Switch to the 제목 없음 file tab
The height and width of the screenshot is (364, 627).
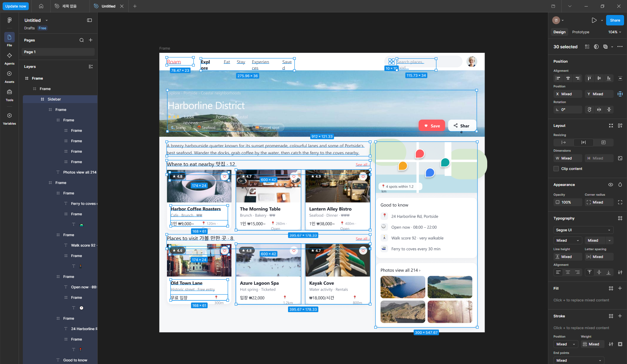click(70, 6)
